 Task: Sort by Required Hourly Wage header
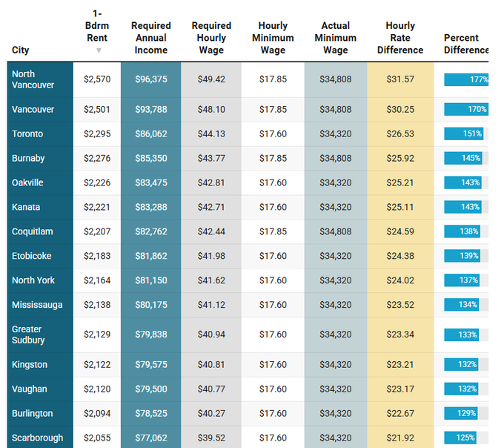[x=211, y=38]
